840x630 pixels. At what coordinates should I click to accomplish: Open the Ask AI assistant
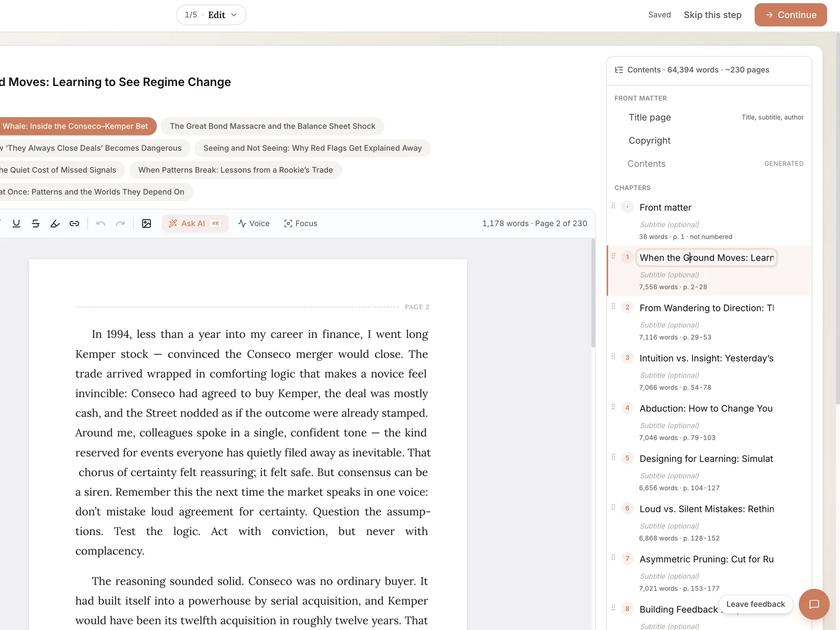click(x=195, y=224)
